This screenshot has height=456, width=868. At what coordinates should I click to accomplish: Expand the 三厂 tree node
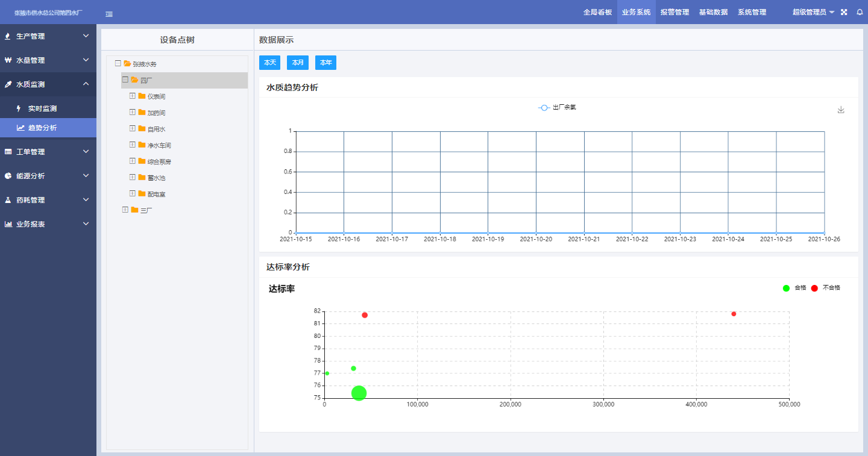tap(125, 210)
